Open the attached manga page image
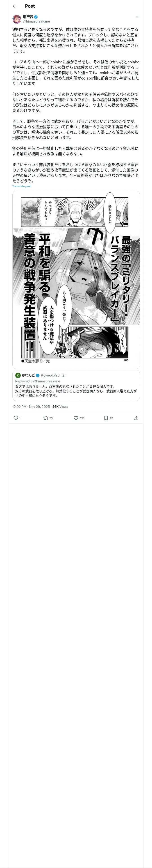This screenshot has height=868, width=152. pos(76,279)
